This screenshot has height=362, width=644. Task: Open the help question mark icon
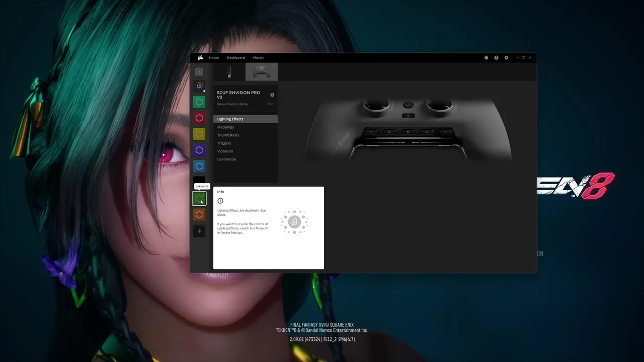(x=496, y=57)
